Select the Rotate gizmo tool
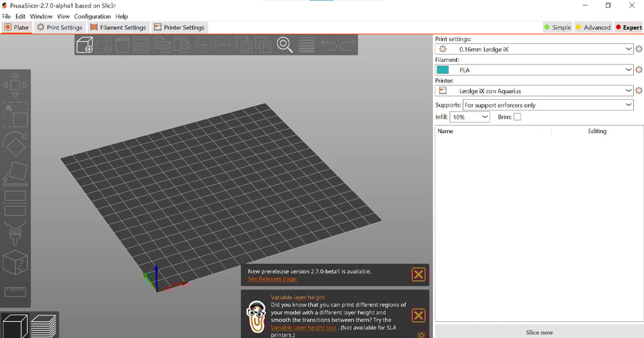This screenshot has width=644, height=338. pos(15,144)
